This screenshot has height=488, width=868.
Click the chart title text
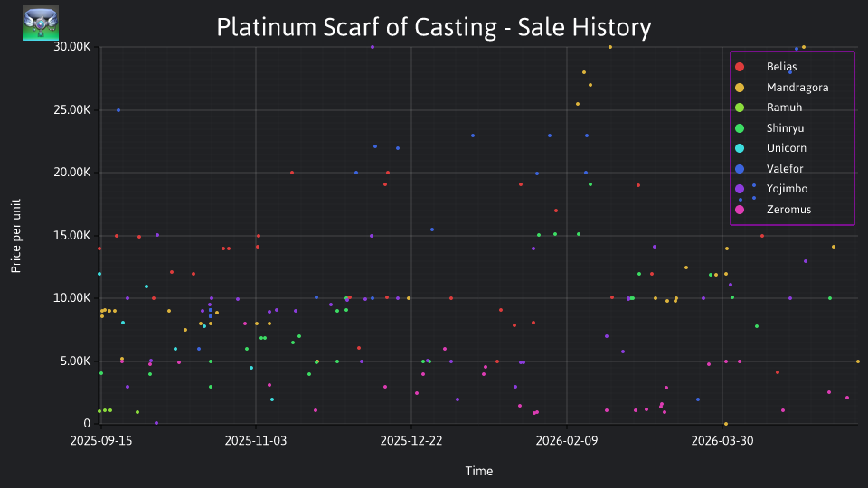[433, 27]
